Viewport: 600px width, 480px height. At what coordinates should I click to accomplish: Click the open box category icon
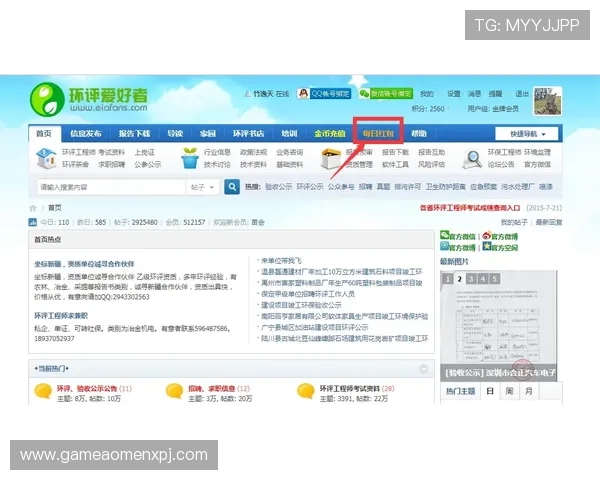(331, 158)
